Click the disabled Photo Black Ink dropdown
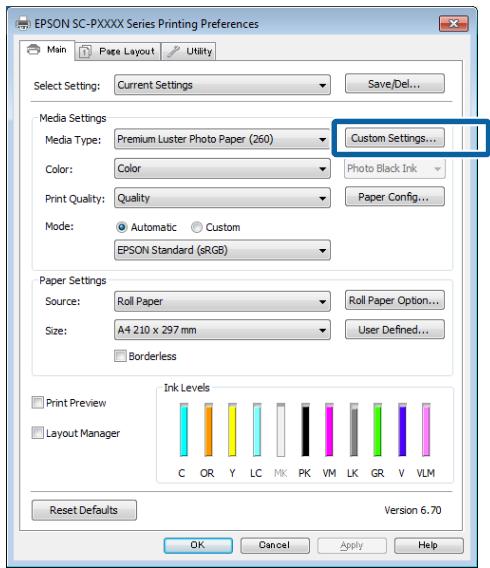 pos(394,168)
